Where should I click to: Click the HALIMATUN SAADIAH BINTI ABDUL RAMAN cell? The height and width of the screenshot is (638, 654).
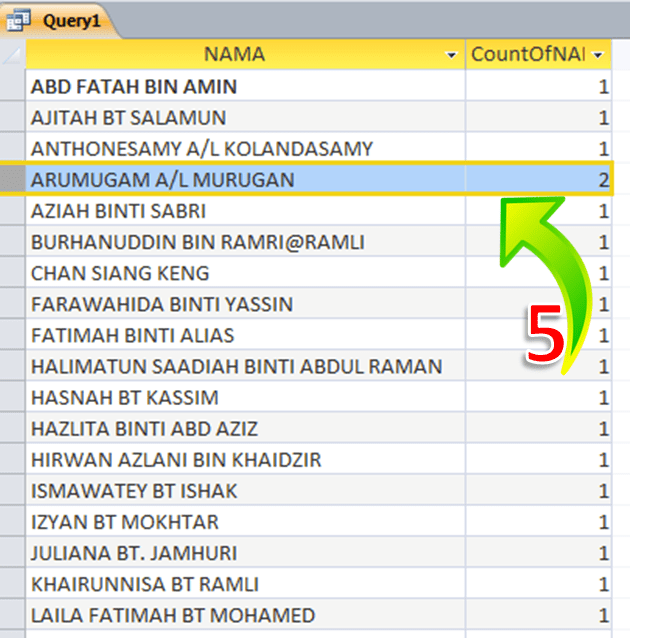point(236,366)
